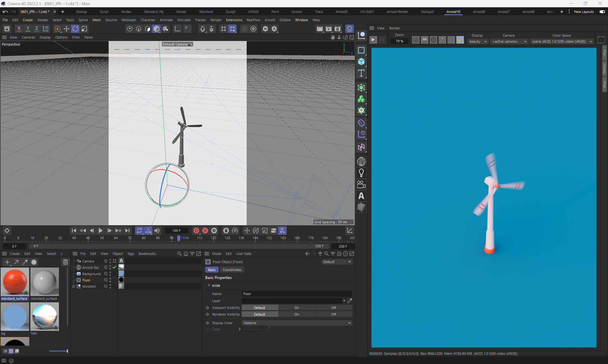This screenshot has width=608, height=364.
Task: Set Renderer Visibility to On
Action: pyautogui.click(x=296, y=314)
